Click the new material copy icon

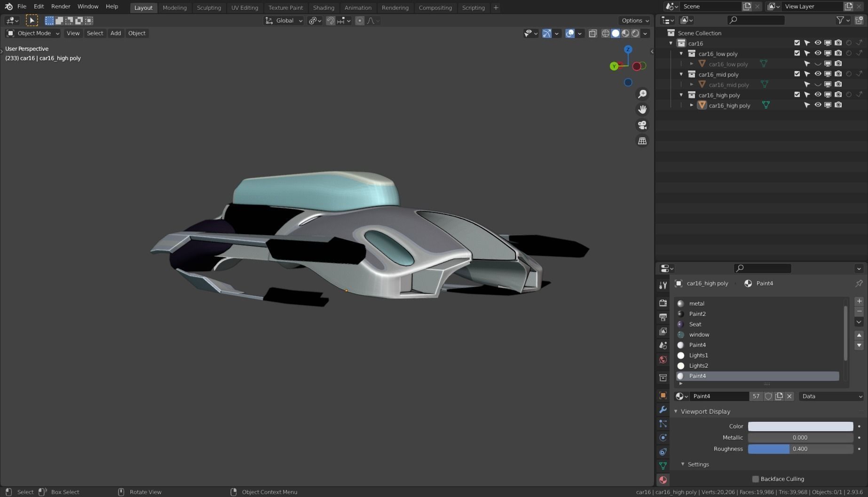779,396
